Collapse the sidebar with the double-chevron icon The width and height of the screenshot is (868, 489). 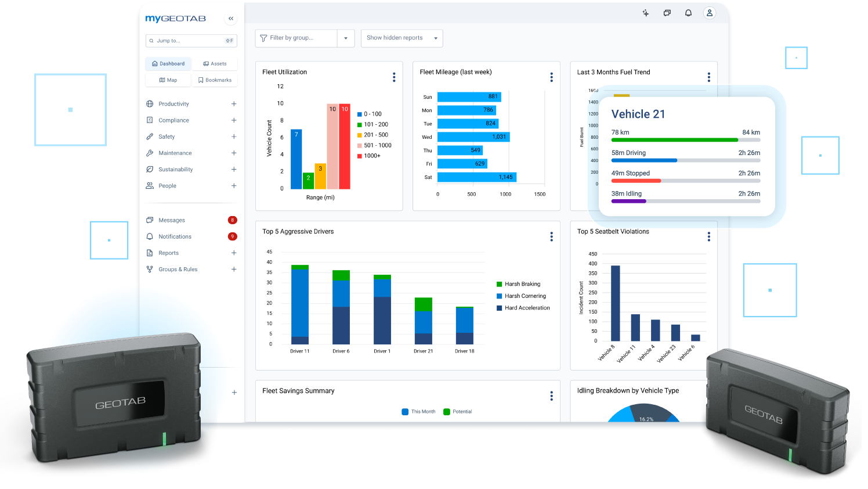click(231, 19)
